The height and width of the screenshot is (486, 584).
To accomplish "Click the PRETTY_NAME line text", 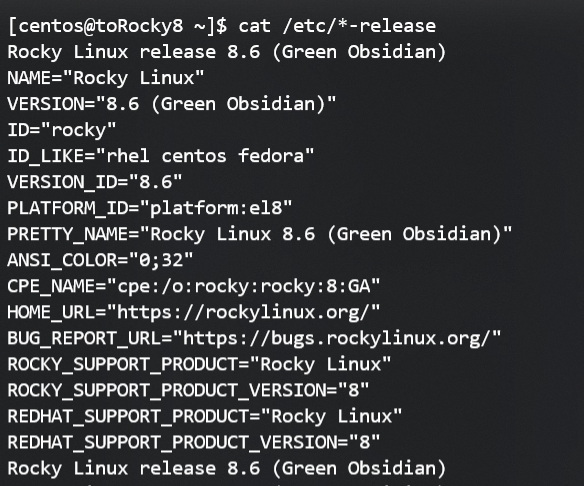I will (260, 234).
